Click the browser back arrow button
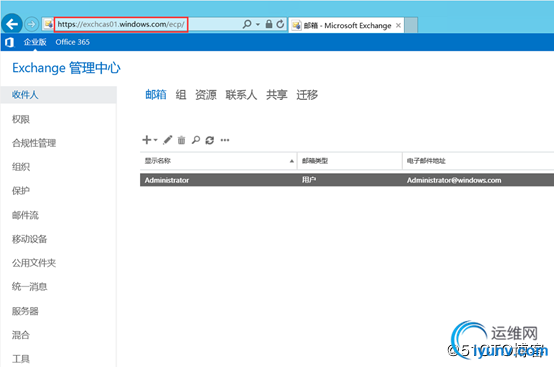The height and width of the screenshot is (367, 554). point(12,24)
